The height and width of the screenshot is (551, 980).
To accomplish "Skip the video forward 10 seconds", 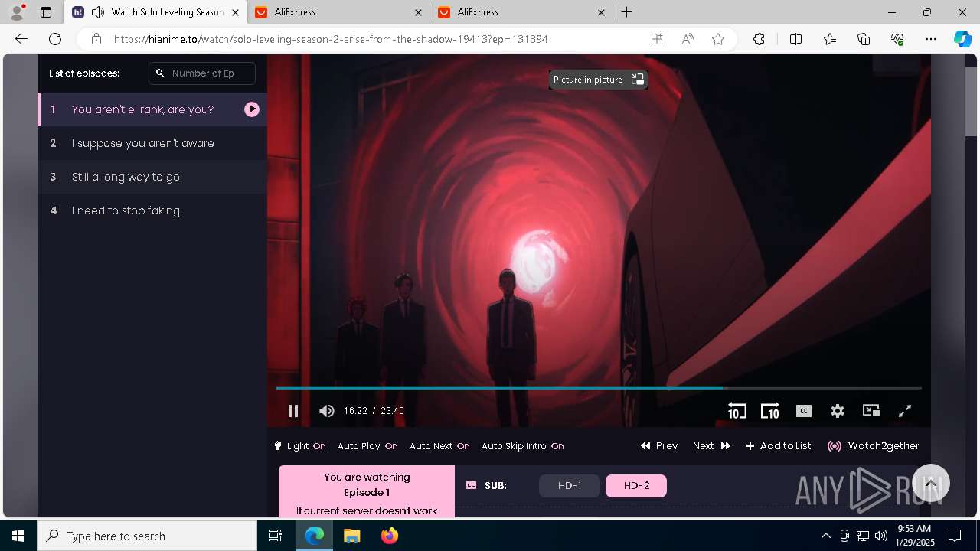I will click(x=769, y=411).
